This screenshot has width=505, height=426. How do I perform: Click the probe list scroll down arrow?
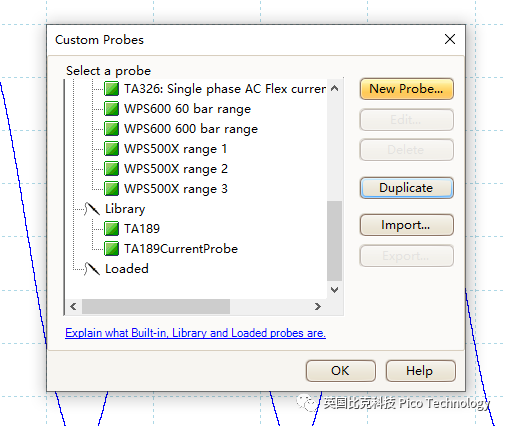click(x=335, y=290)
